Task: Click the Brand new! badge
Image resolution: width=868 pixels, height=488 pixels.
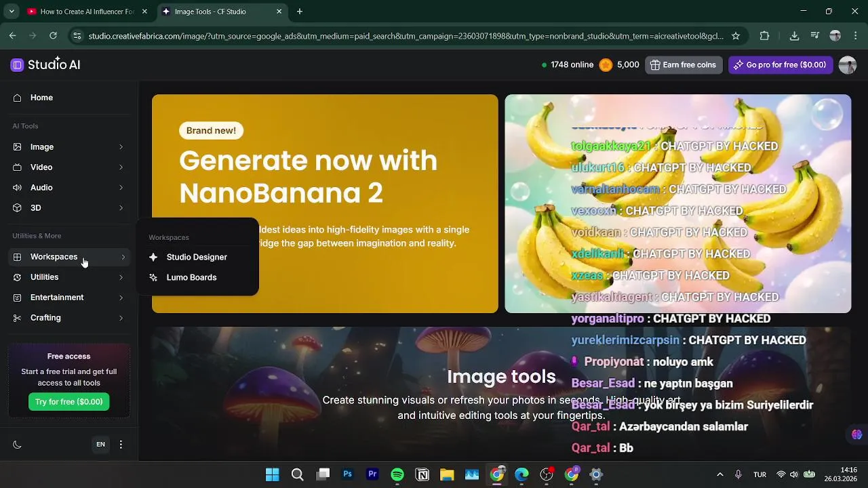Action: pyautogui.click(x=211, y=131)
